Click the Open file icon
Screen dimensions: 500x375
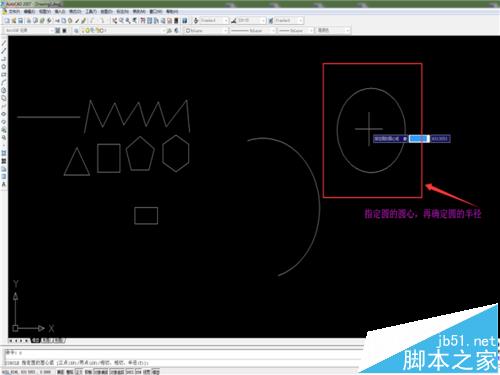[14, 20]
